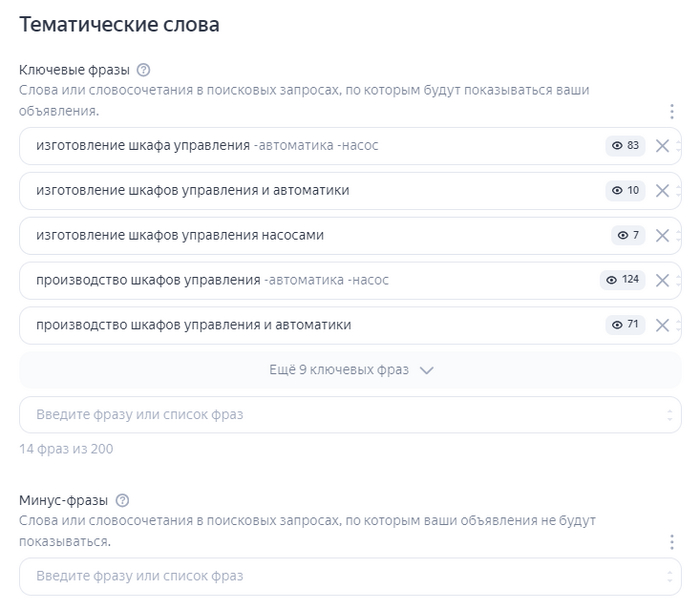This screenshot has height=610, width=700.
Task: Click the eye badge showing 10 impressions
Action: click(x=625, y=191)
